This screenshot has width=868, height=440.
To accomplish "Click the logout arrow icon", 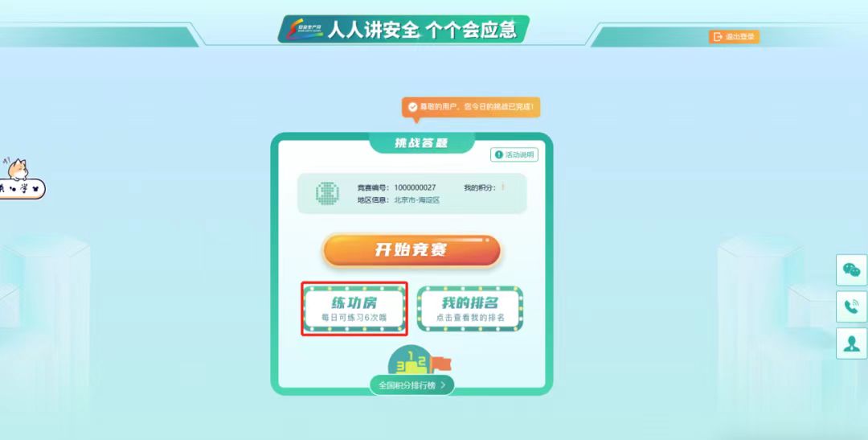I will [718, 36].
